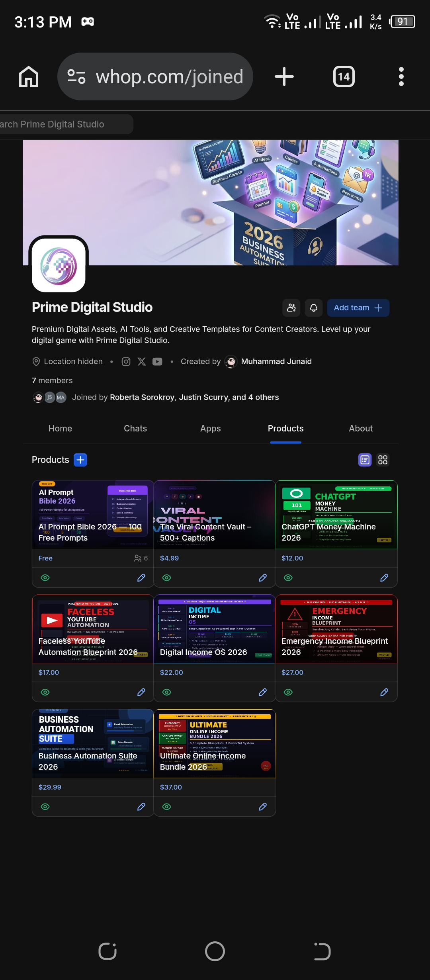The image size is (430, 980).
Task: Click the $37.00 price text
Action: point(171,787)
